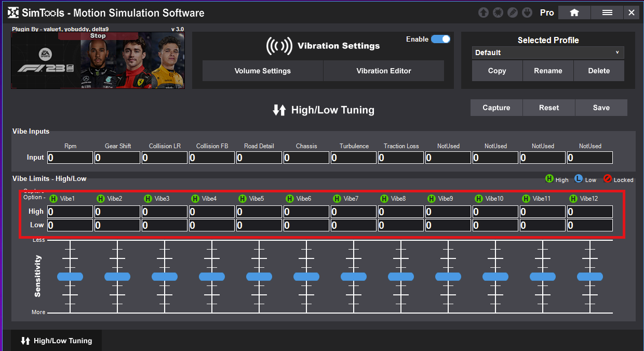644x351 pixels.
Task: Click the Vibe9 Low limit field
Action: tap(448, 225)
